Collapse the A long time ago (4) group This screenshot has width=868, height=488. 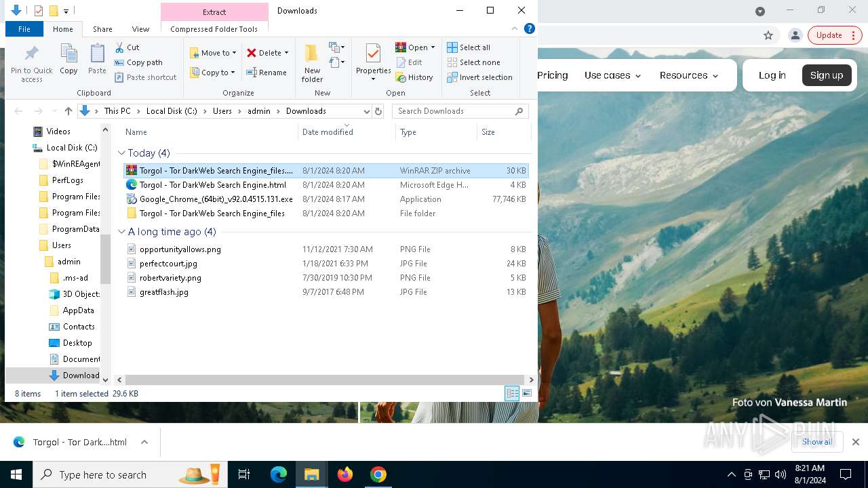[121, 232]
